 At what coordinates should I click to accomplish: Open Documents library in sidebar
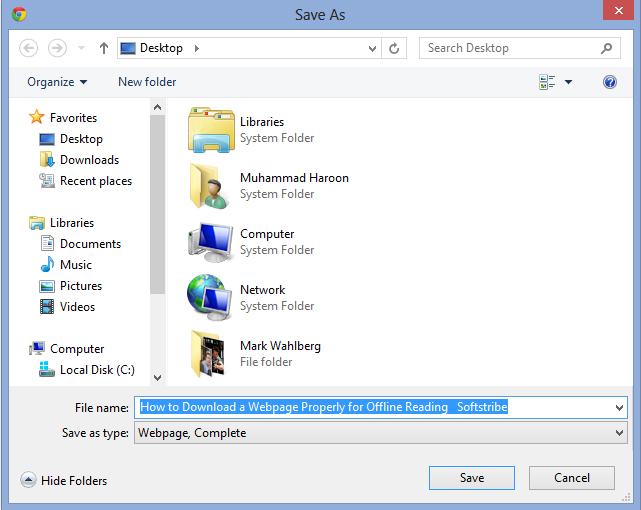click(x=80, y=244)
